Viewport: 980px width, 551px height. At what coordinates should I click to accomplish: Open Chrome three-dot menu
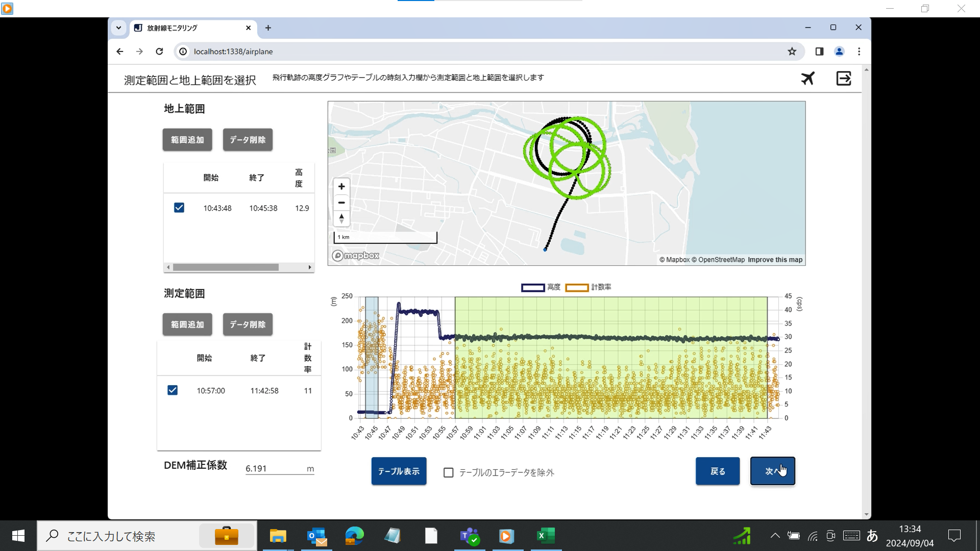click(x=859, y=52)
